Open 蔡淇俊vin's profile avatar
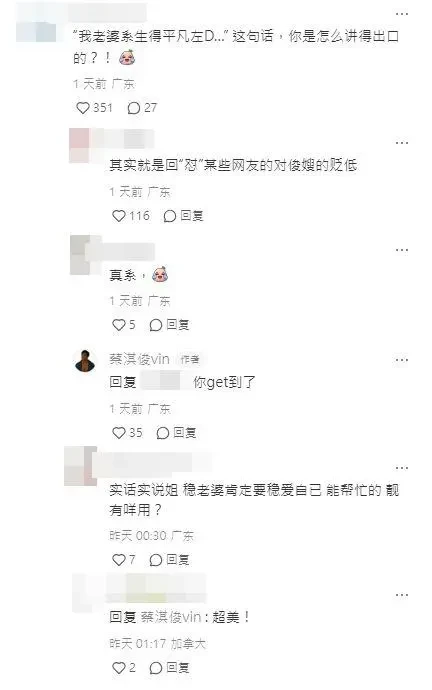The height and width of the screenshot is (690, 432). point(85,361)
